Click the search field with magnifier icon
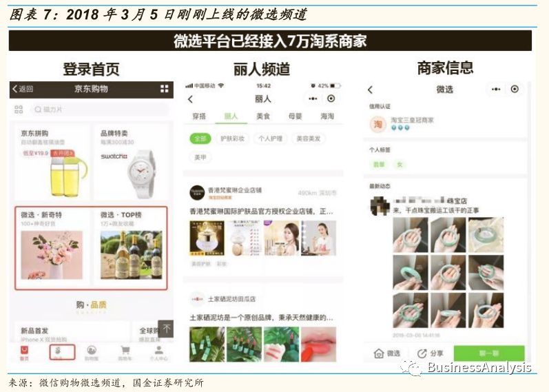Viewport: 549px width, 392px height. [x=99, y=110]
